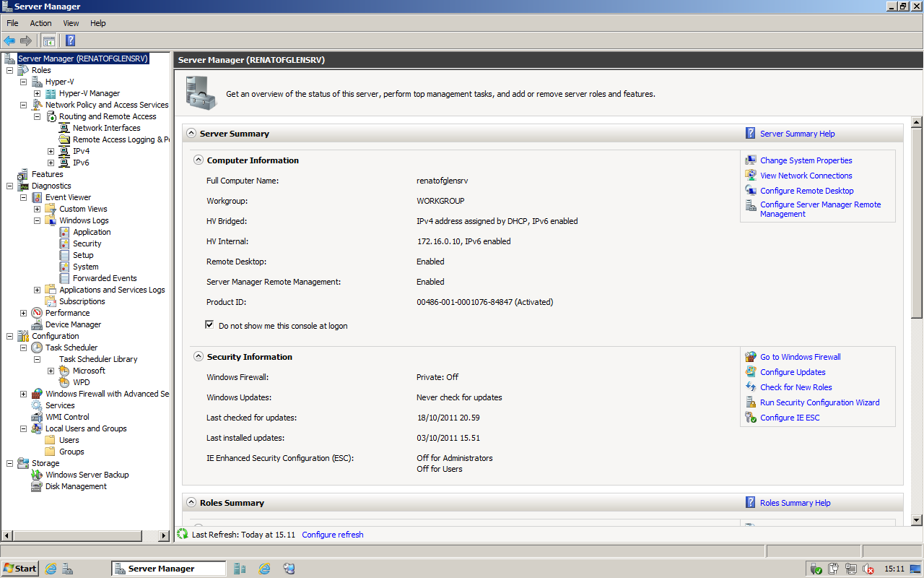Click the Start button
The height and width of the screenshot is (578, 924).
point(19,569)
